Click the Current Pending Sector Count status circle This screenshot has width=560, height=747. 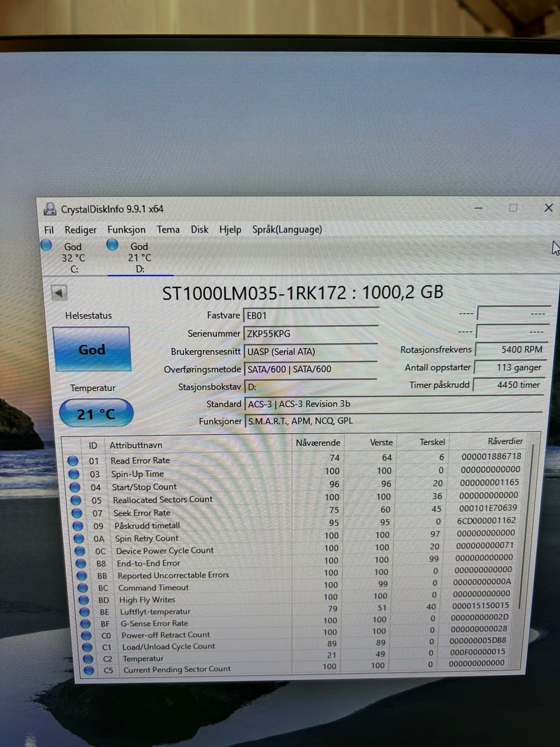(x=89, y=671)
